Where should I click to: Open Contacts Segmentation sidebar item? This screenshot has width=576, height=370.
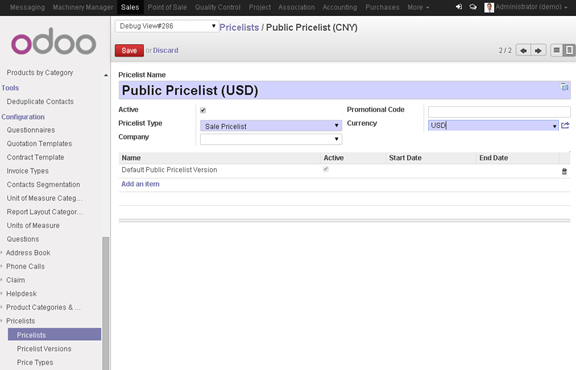tap(43, 184)
